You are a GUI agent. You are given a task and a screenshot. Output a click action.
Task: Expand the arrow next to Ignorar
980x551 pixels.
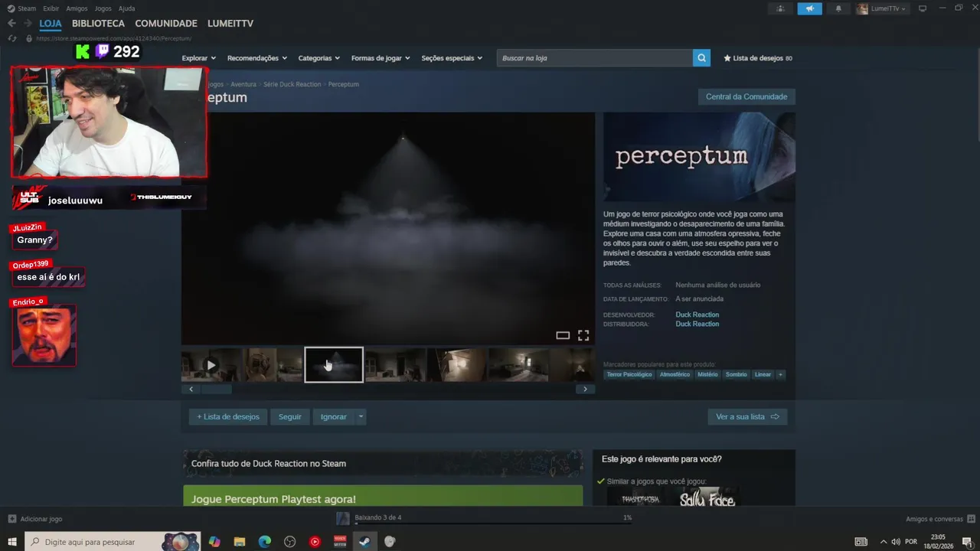tap(361, 417)
